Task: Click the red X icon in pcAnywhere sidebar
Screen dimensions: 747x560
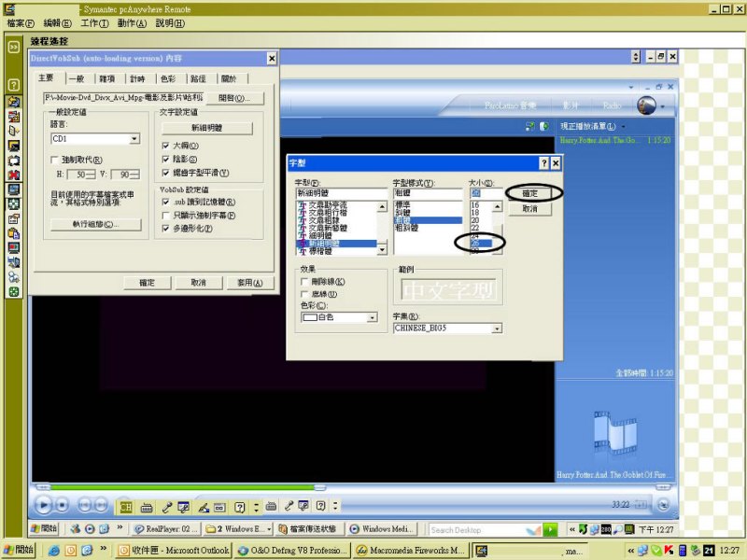Action: (x=14, y=175)
